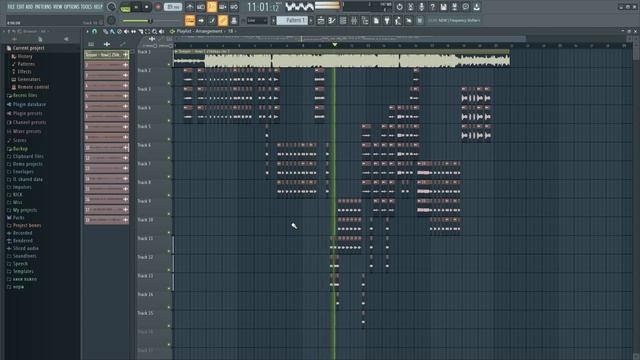This screenshot has height=360, width=640.
Task: Open the TOOLS menu
Action: [x=87, y=7]
